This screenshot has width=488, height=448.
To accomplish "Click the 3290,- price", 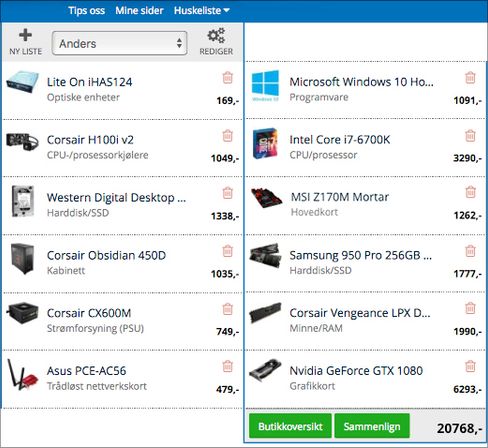I will coord(467,158).
